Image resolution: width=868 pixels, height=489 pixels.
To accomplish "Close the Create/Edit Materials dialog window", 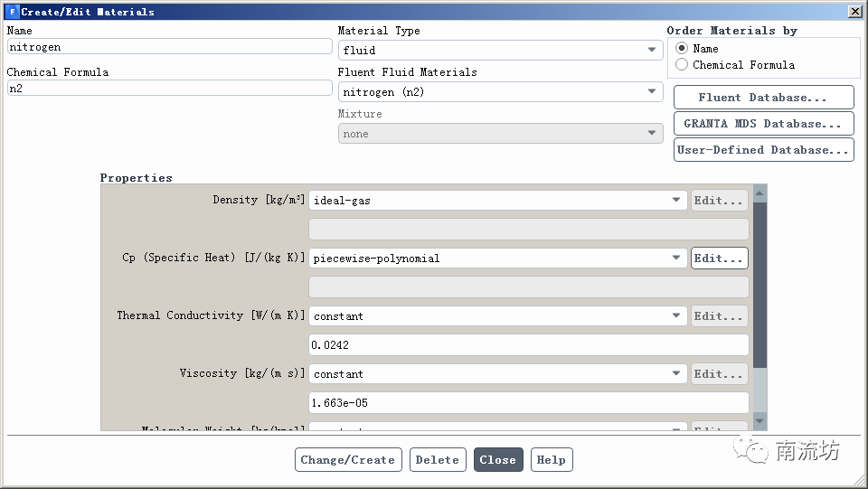I will coord(854,12).
